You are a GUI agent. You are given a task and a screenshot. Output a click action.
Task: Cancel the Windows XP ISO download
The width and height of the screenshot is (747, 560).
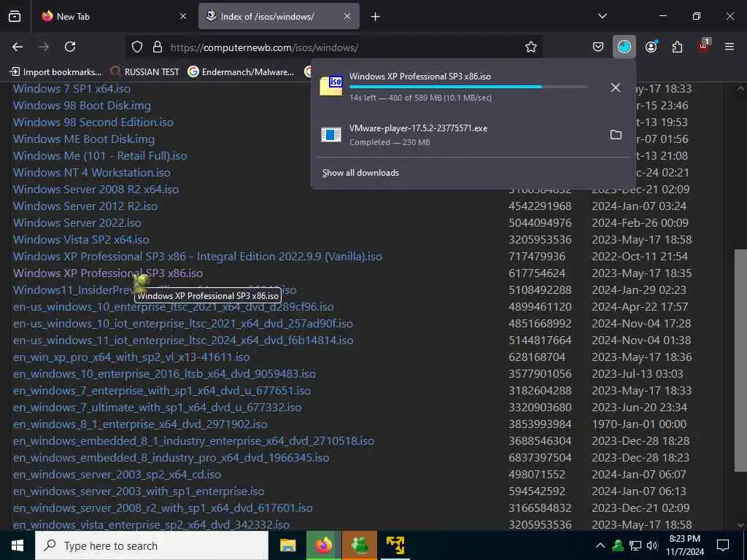click(616, 87)
